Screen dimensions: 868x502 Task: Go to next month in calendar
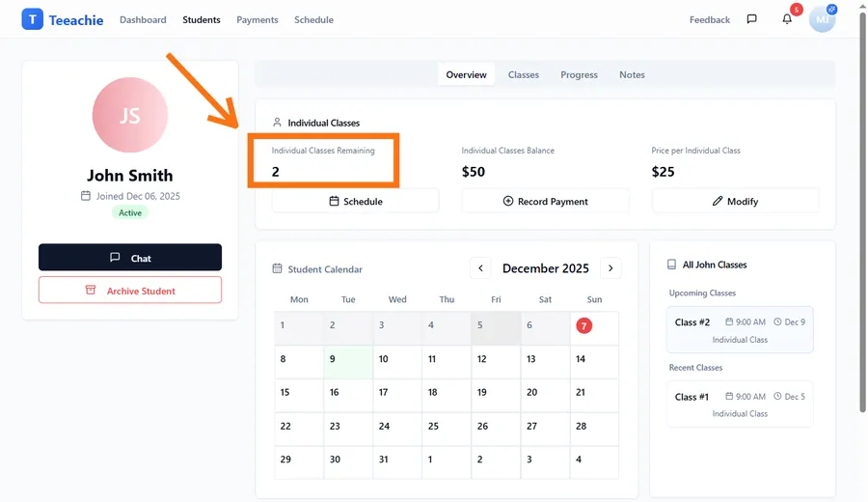click(x=610, y=268)
